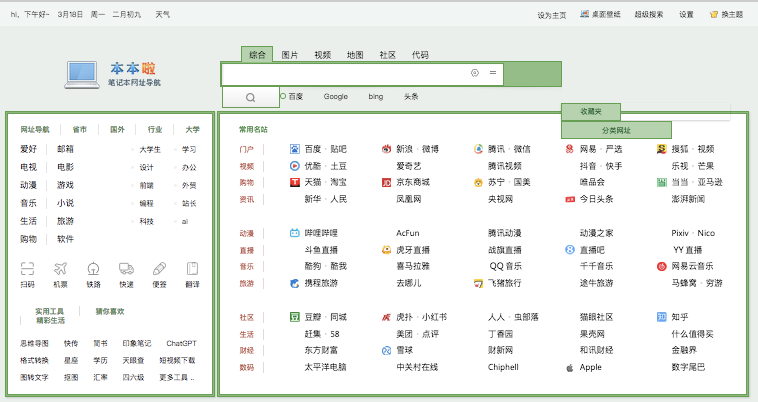Open the 省市 navigation tab

pos(80,129)
